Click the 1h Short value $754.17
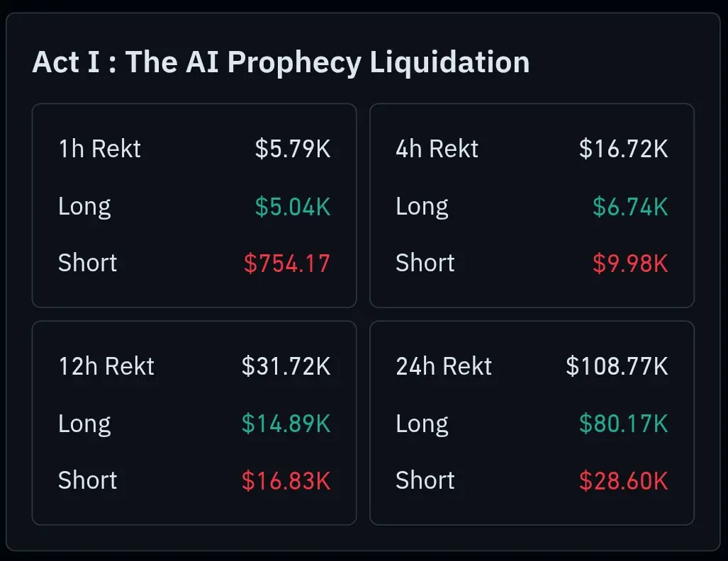The image size is (728, 561). pos(287,263)
